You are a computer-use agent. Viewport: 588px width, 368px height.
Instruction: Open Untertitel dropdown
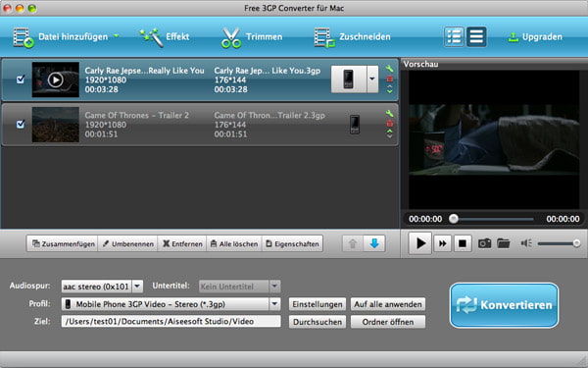point(240,287)
